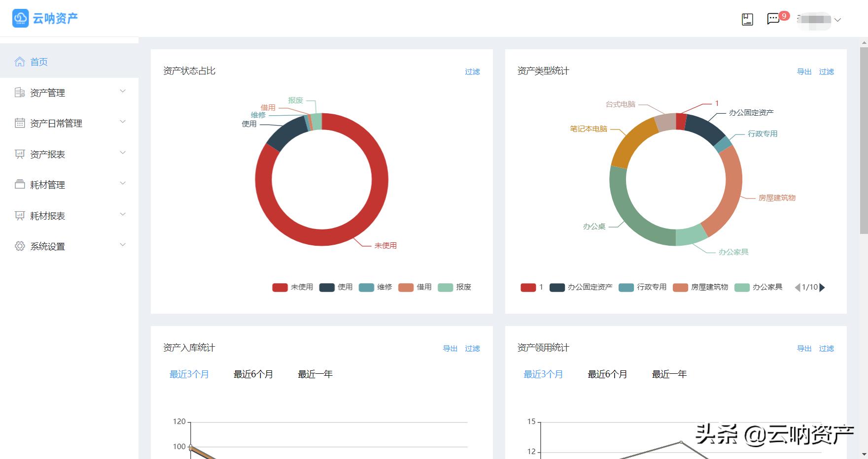This screenshot has width=868, height=459.
Task: Click 导出 in 资产类型统计 panel
Action: [x=804, y=71]
